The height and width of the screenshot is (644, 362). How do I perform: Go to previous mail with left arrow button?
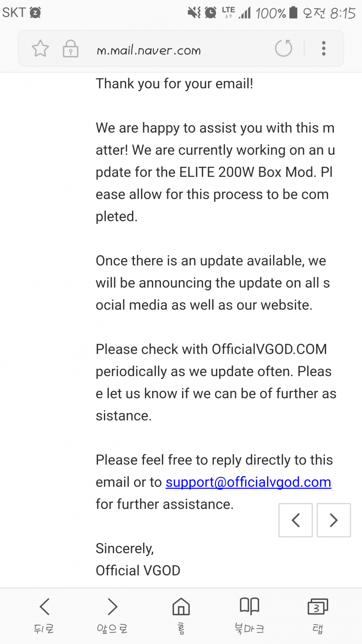[x=295, y=520]
